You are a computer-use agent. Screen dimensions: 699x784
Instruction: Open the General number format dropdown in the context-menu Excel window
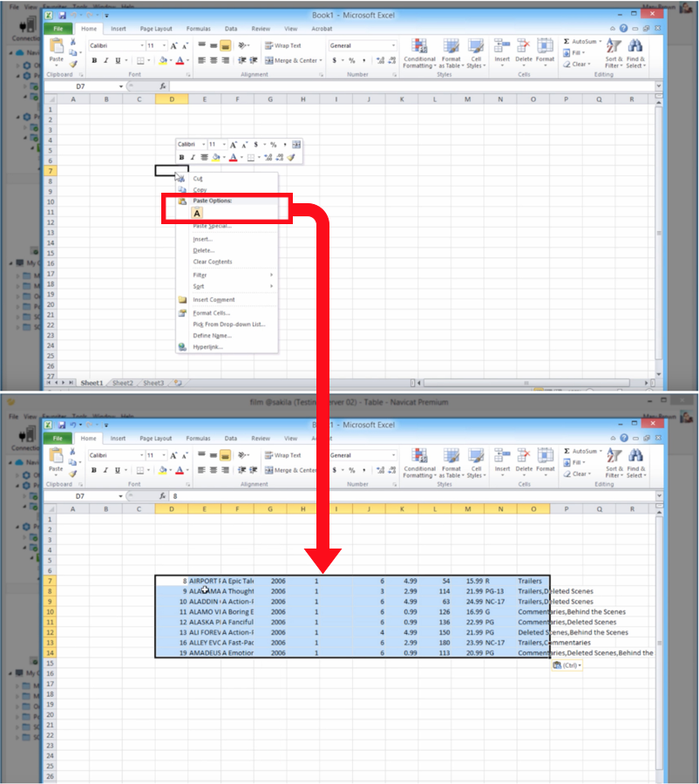[x=393, y=45]
